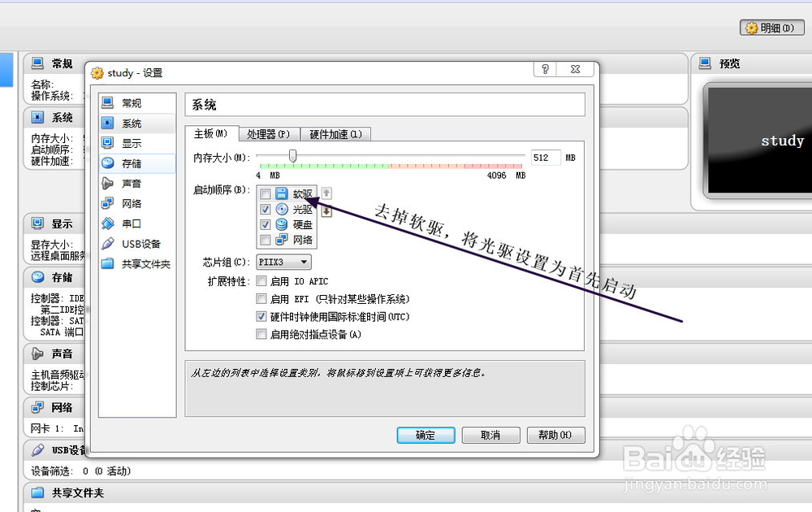Click the optical disc icon in boot order
Viewport: 812px width, 512px height.
coord(282,209)
